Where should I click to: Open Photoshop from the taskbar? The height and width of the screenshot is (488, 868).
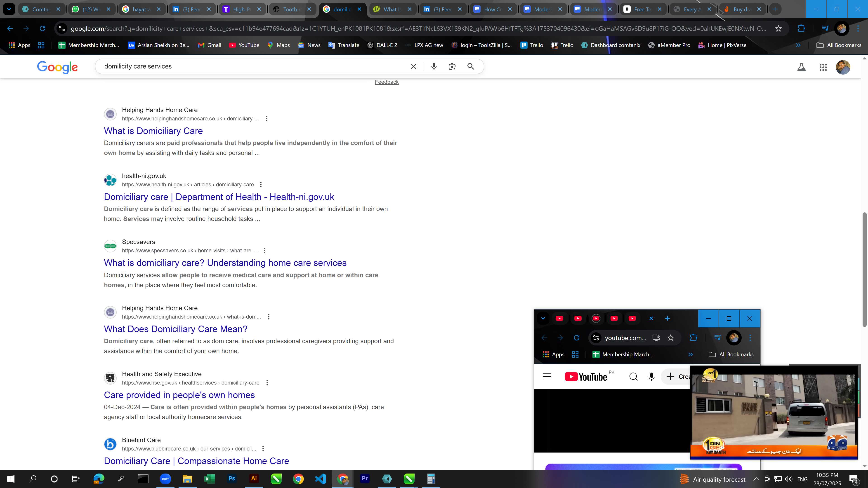(231, 479)
